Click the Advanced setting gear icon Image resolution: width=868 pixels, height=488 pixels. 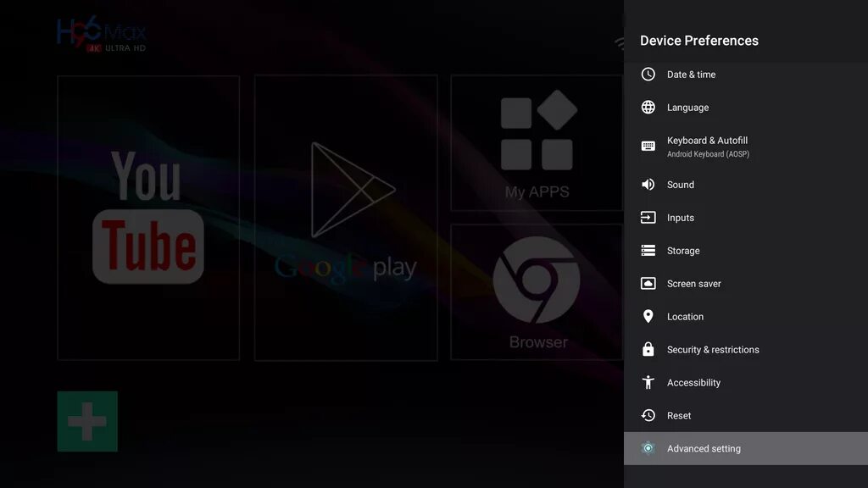pyautogui.click(x=648, y=448)
